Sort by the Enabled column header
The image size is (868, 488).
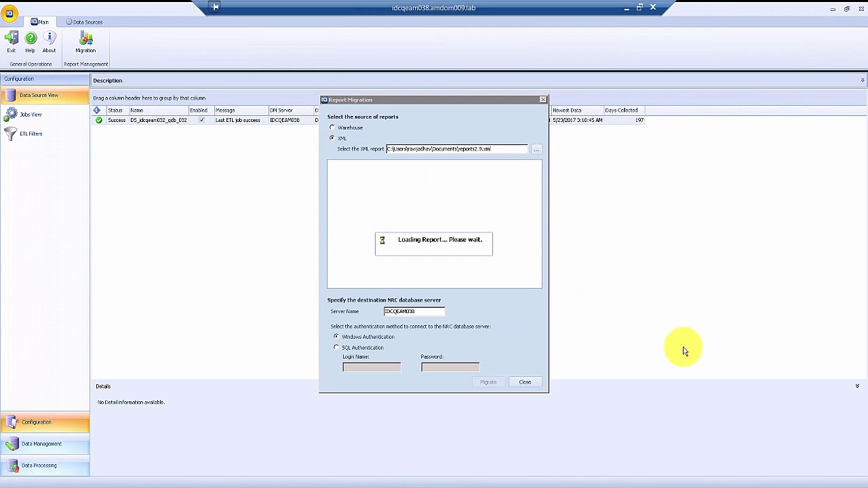coord(201,110)
